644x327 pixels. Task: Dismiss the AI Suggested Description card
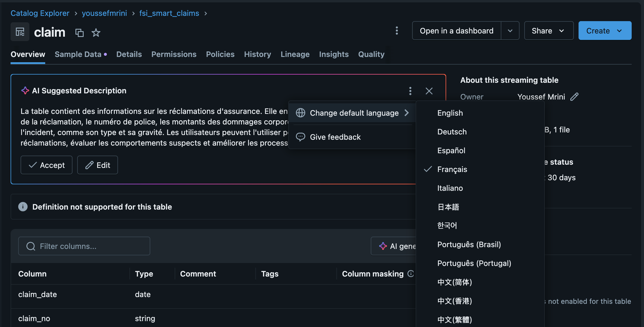coord(429,91)
